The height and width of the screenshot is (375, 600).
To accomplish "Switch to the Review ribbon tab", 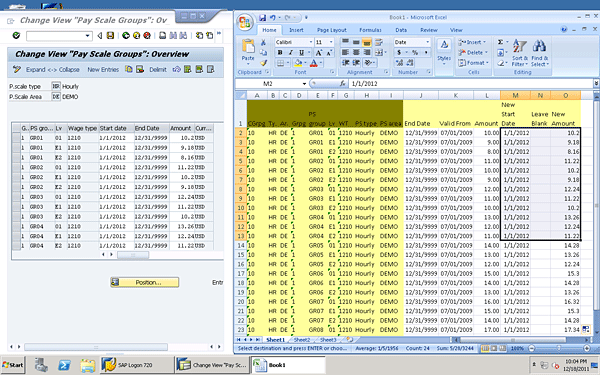I will click(x=429, y=30).
